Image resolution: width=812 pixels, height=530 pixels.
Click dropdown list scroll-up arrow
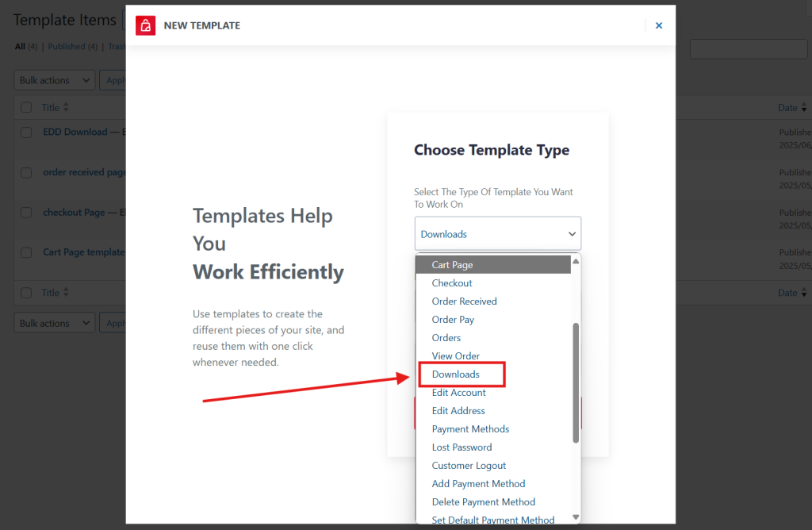576,261
